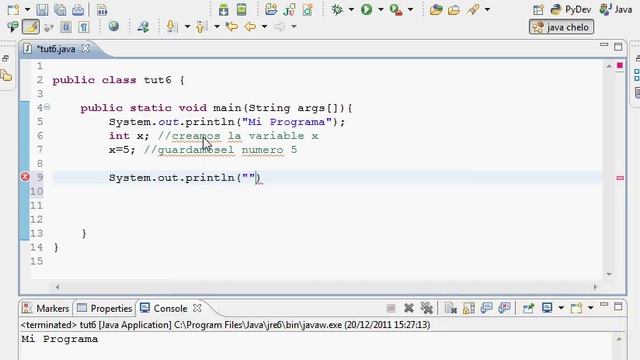The image size is (640, 360).
Task: Switch to the Java perspective
Action: click(616, 9)
